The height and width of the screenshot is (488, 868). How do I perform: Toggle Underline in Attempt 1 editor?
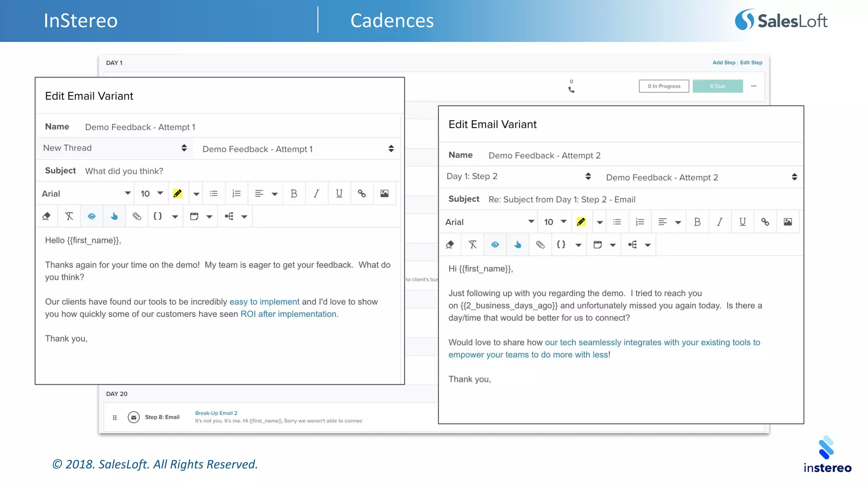[339, 194]
